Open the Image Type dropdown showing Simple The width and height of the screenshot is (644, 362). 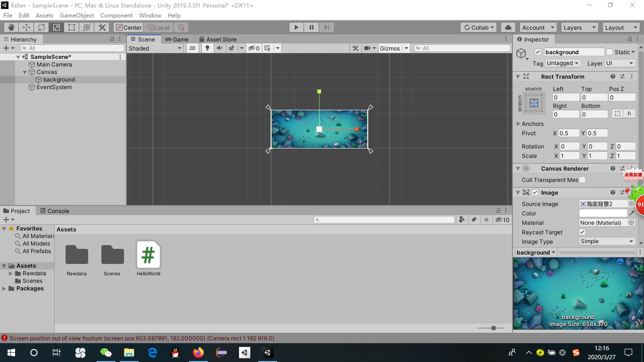click(x=607, y=241)
